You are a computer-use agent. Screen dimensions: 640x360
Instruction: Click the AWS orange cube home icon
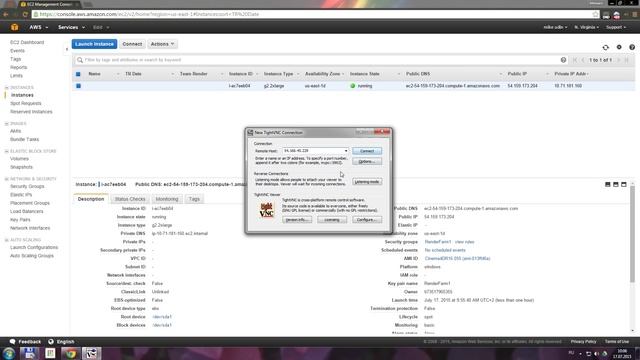tap(14, 27)
